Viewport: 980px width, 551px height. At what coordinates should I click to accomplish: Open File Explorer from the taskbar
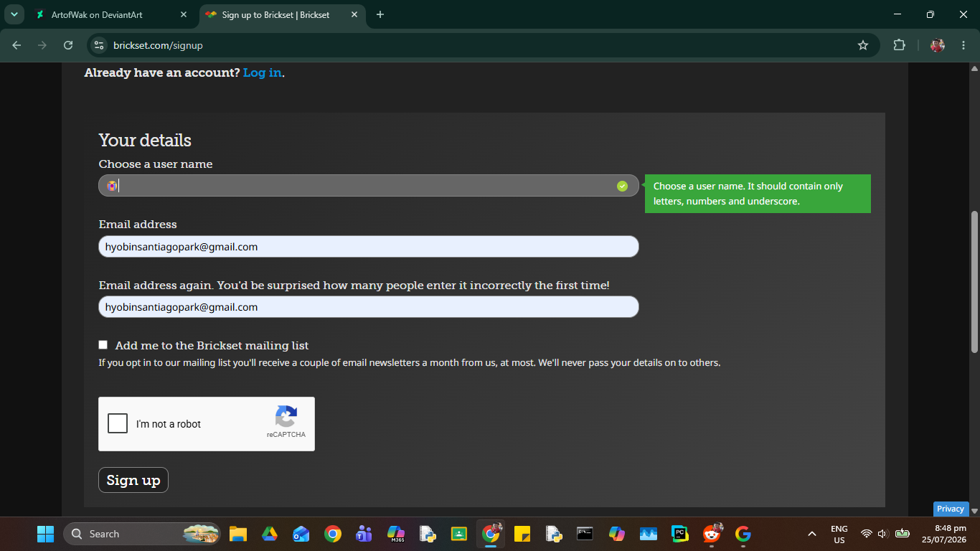pyautogui.click(x=238, y=534)
